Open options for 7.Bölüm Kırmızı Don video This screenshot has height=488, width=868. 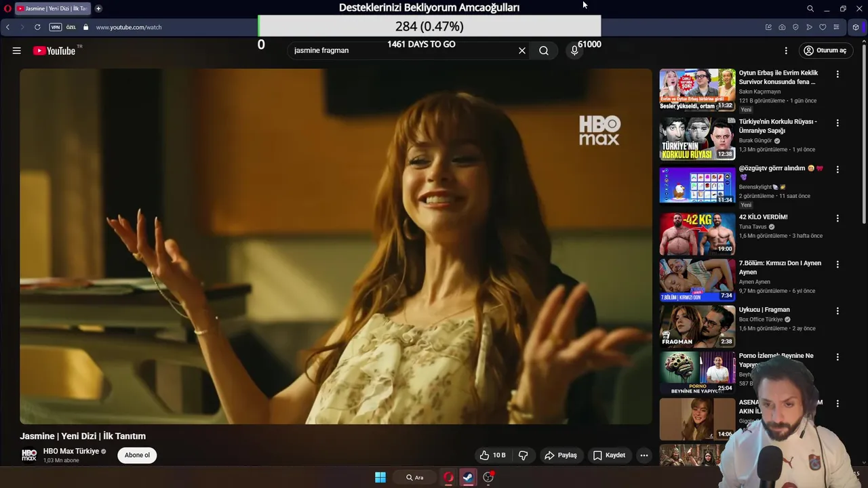(837, 264)
